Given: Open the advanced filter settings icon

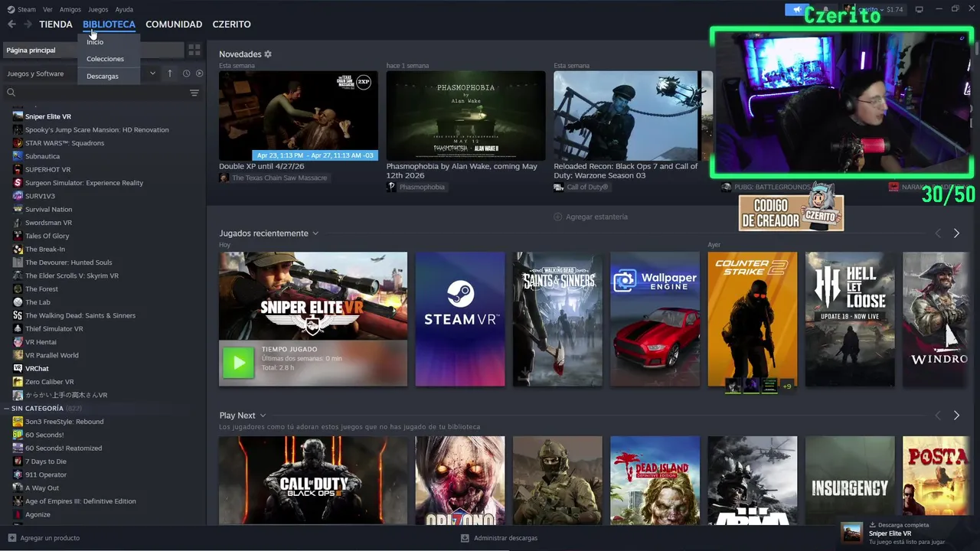Looking at the screenshot, I should [x=194, y=93].
